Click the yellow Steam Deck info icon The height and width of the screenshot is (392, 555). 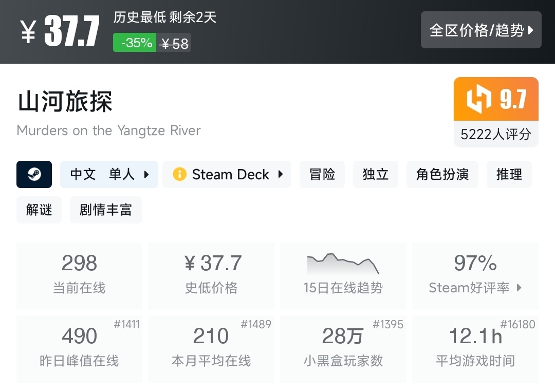[x=179, y=175]
